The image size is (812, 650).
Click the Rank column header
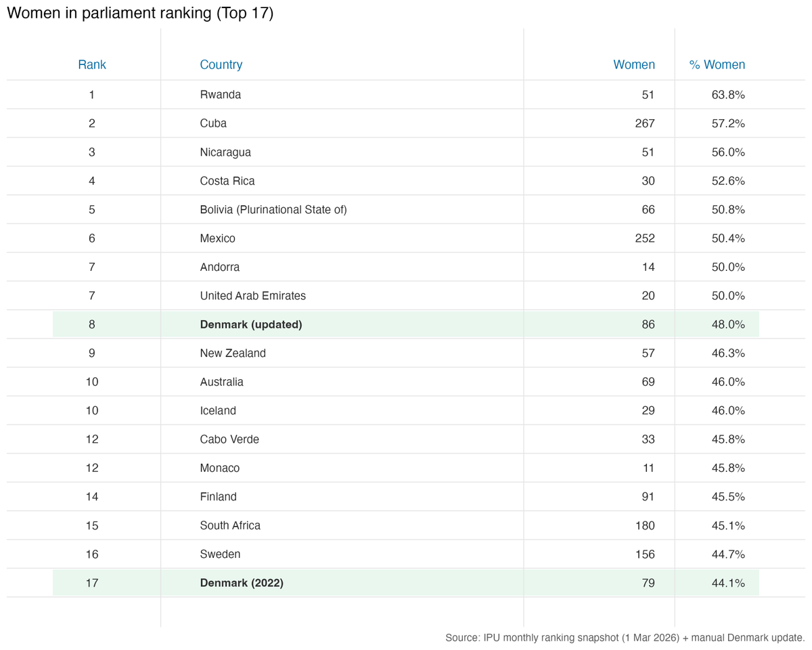click(x=92, y=65)
